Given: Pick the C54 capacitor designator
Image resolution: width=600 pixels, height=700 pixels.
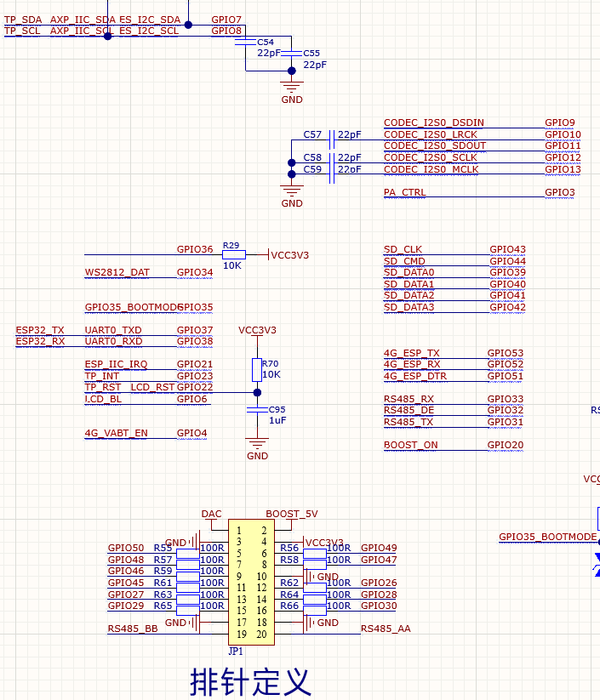Looking at the screenshot, I should (x=266, y=42).
